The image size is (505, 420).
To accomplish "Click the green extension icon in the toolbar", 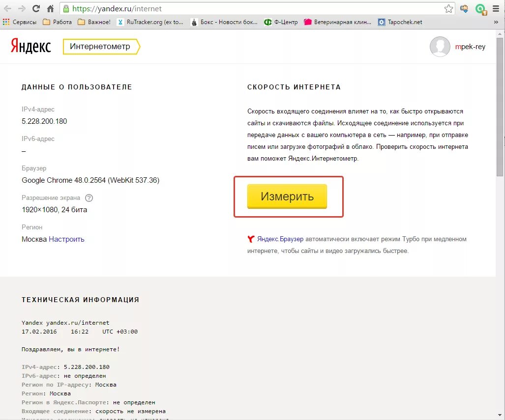I will point(481,9).
